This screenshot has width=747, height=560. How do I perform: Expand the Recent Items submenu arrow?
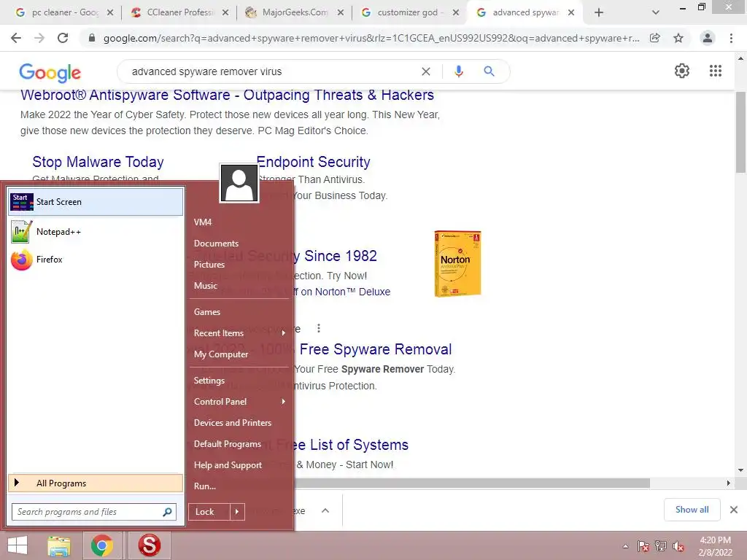click(284, 332)
